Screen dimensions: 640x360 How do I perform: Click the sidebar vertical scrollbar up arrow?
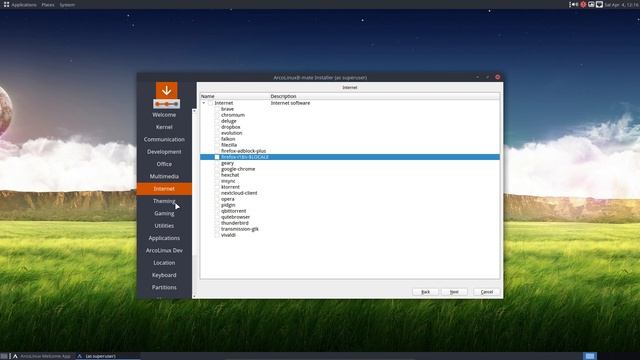194,111
